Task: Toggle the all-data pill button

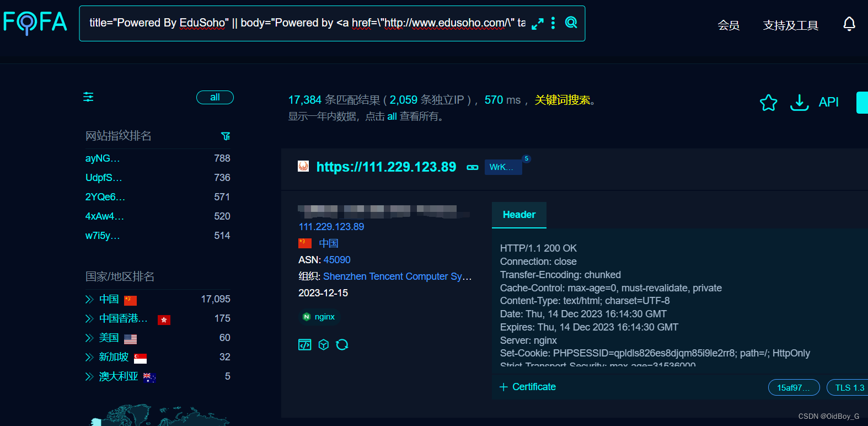Action: coord(215,97)
